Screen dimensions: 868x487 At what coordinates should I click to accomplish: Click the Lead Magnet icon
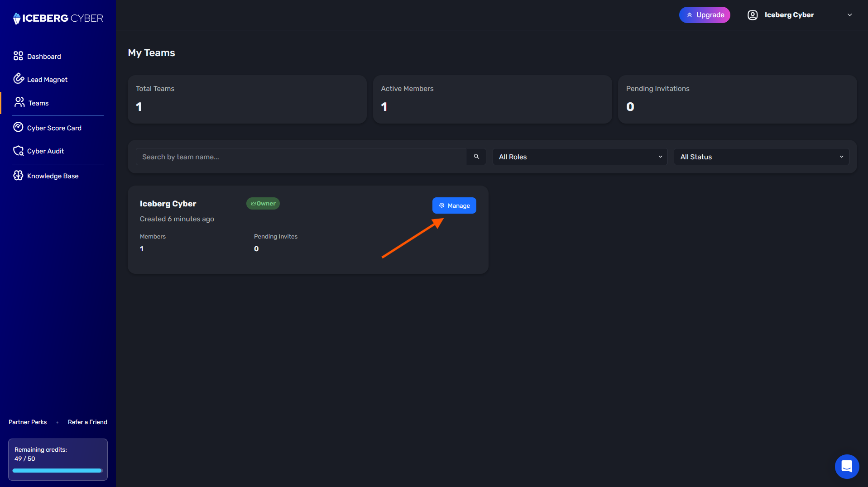point(18,79)
